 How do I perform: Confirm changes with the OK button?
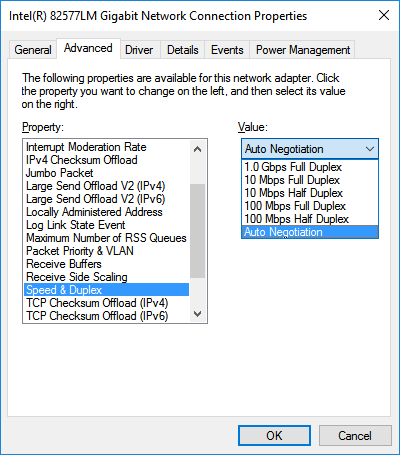(274, 435)
